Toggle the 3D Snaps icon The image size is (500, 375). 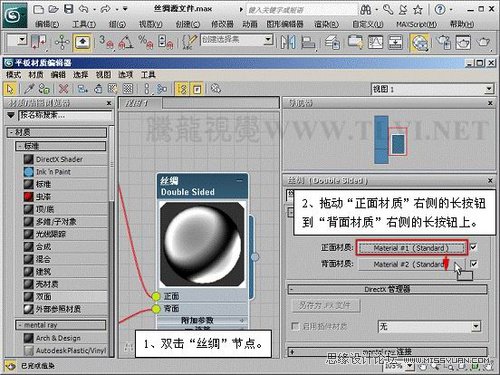click(107, 42)
